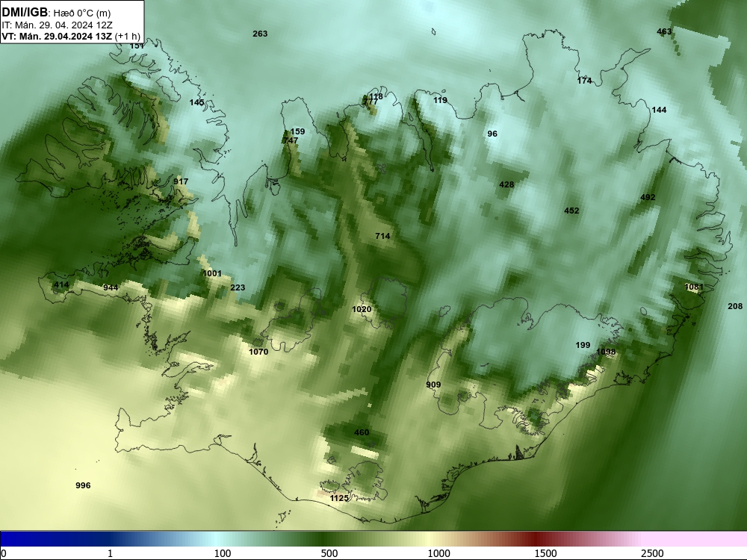This screenshot has width=747, height=560.
Task: Click the 1020 height label
Action: [x=362, y=310]
